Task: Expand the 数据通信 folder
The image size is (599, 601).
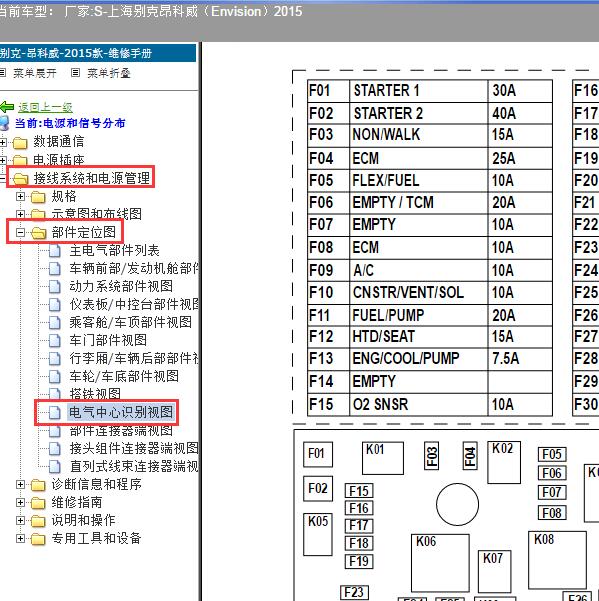Action: coord(2,143)
